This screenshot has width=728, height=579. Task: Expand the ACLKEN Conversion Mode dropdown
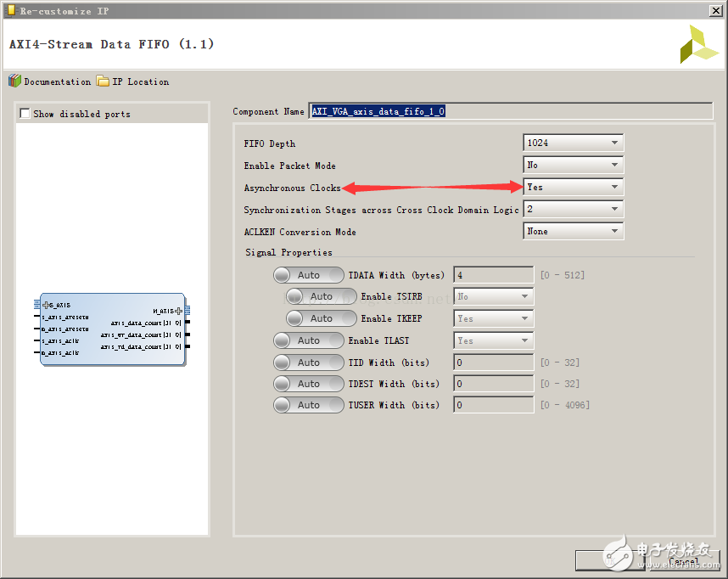(573, 231)
